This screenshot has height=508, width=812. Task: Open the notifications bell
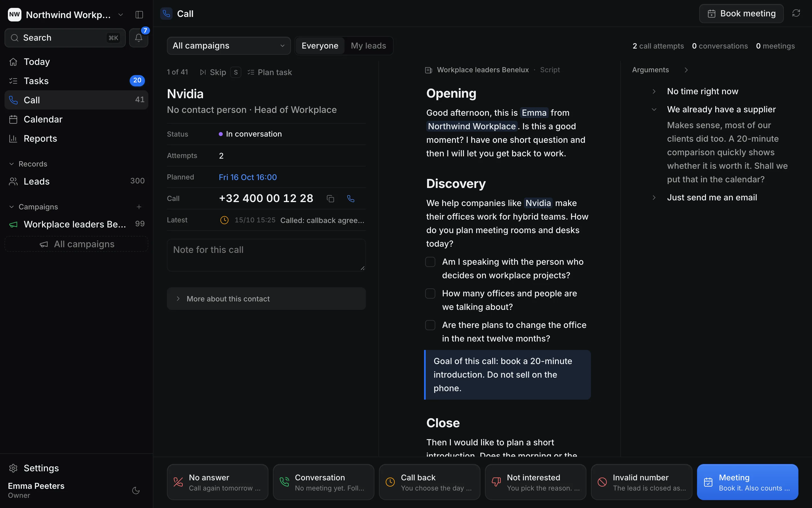[x=139, y=38]
